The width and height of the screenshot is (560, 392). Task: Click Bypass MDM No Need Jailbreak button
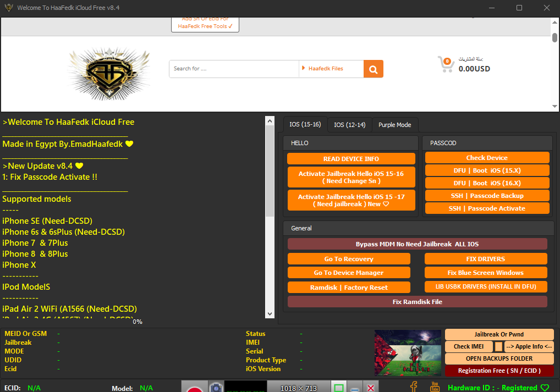pyautogui.click(x=417, y=244)
